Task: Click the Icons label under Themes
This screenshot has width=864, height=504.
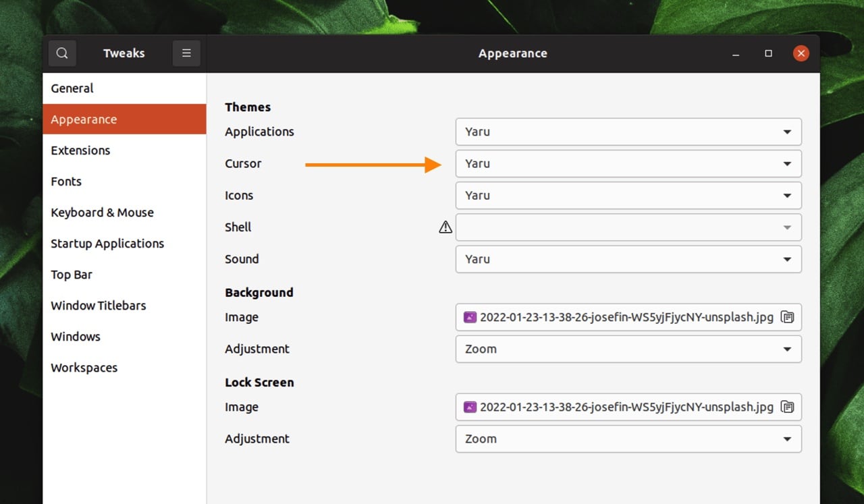Action: pos(239,196)
